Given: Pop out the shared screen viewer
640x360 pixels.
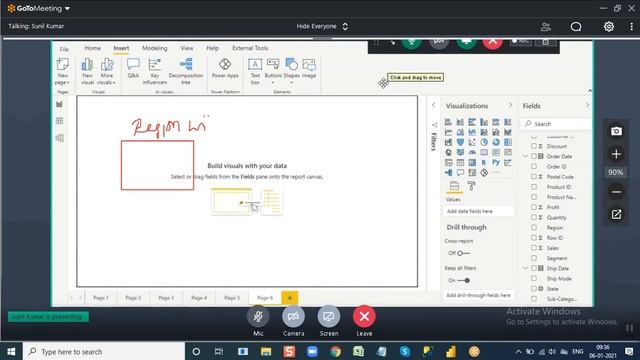Looking at the screenshot, I should [616, 214].
